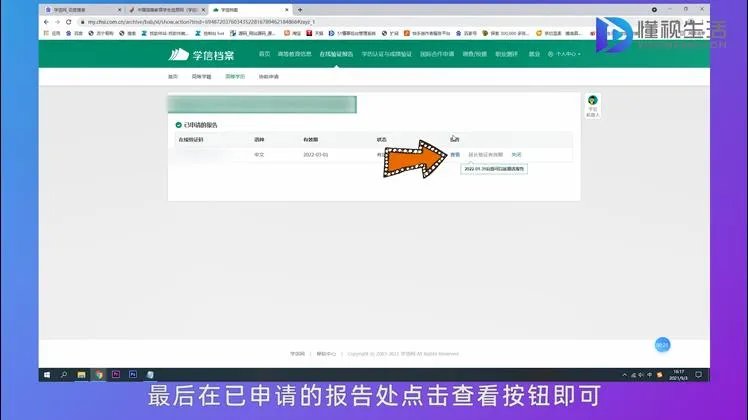Close the 学信档案 browser tab
748x420 pixels.
coord(287,10)
